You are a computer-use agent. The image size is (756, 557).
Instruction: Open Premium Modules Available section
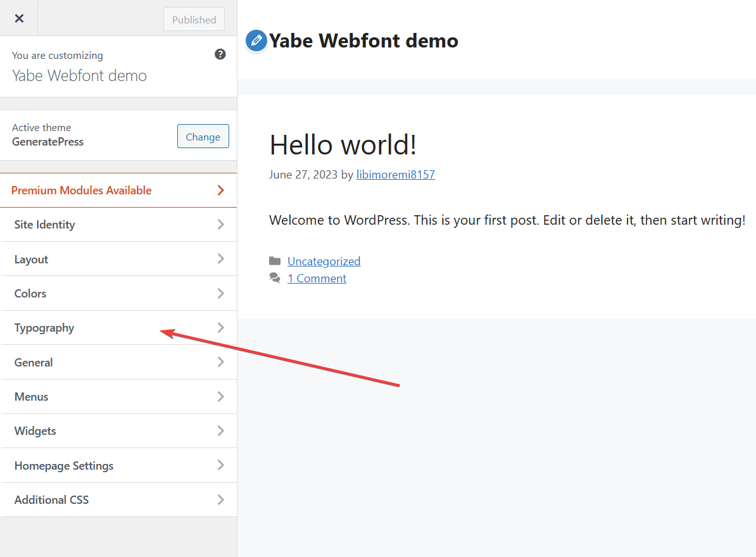coord(118,191)
